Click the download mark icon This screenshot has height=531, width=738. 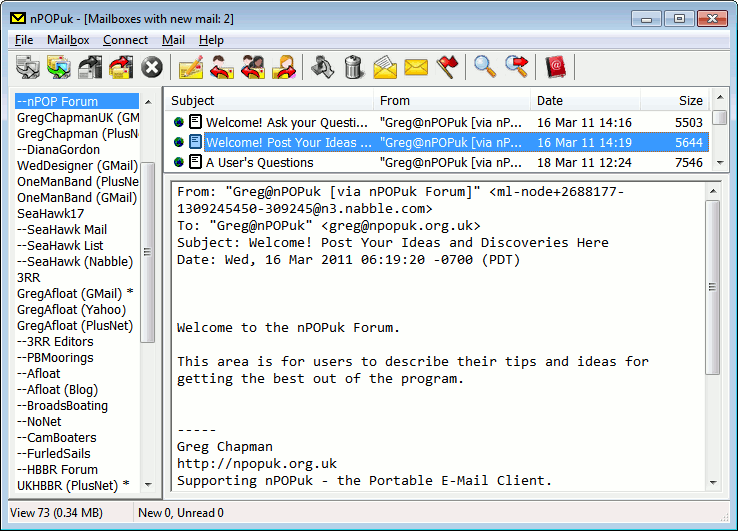click(x=323, y=67)
